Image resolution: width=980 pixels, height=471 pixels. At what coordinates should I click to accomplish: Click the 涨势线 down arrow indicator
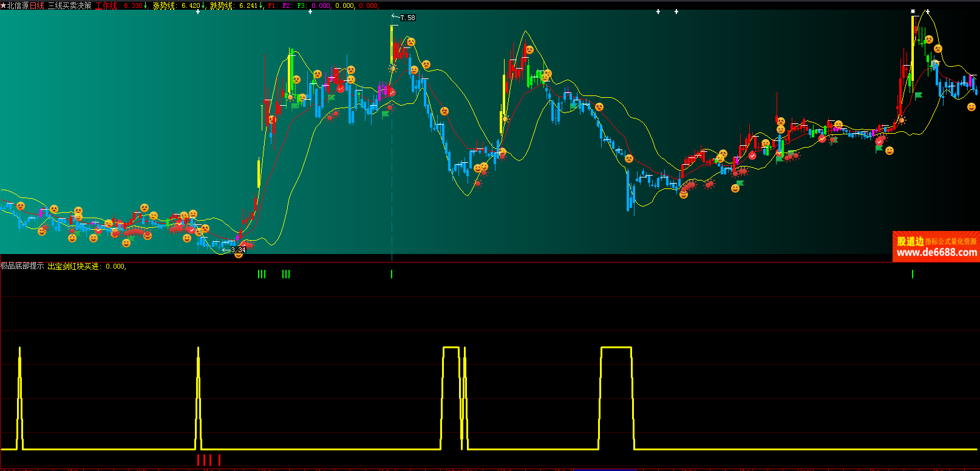(203, 5)
